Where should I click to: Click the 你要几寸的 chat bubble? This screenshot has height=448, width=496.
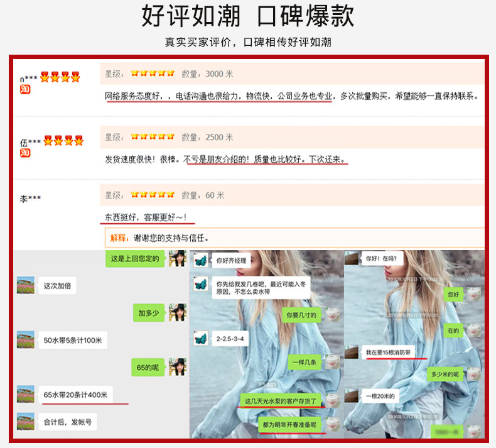[x=301, y=315]
